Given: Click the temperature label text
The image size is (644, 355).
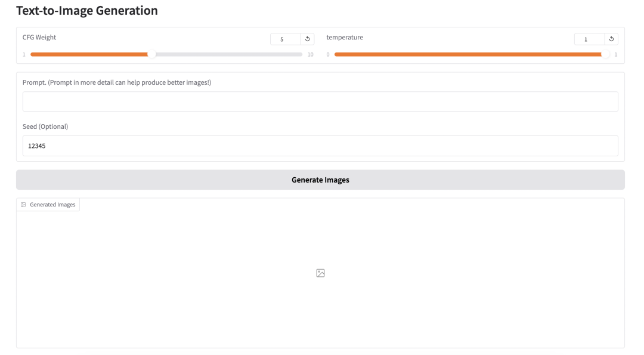Looking at the screenshot, I should [x=345, y=38].
